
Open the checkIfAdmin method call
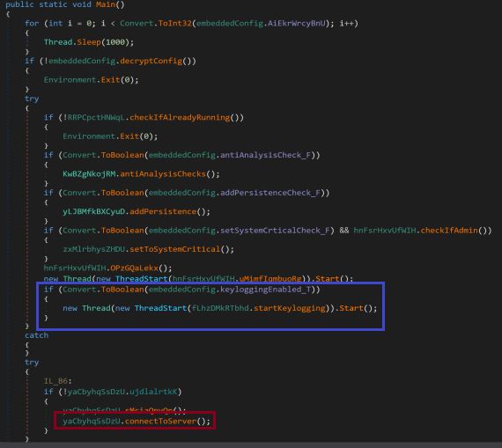click(x=449, y=231)
